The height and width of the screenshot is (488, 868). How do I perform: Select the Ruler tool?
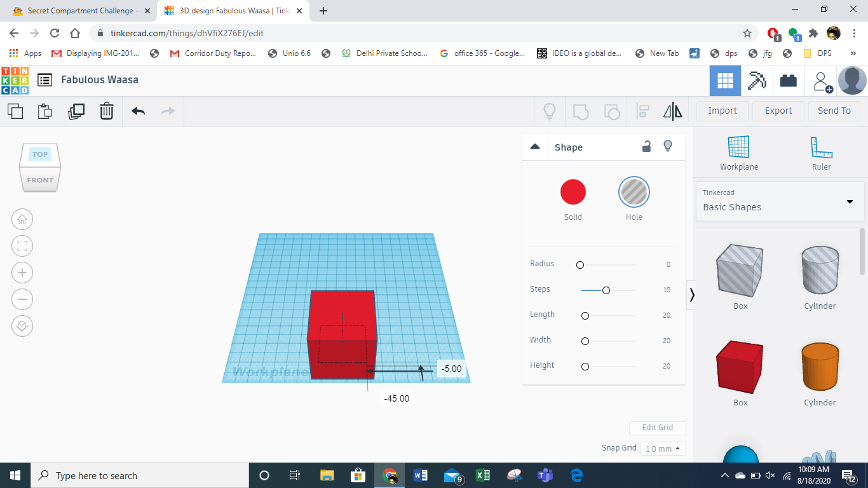(x=821, y=153)
